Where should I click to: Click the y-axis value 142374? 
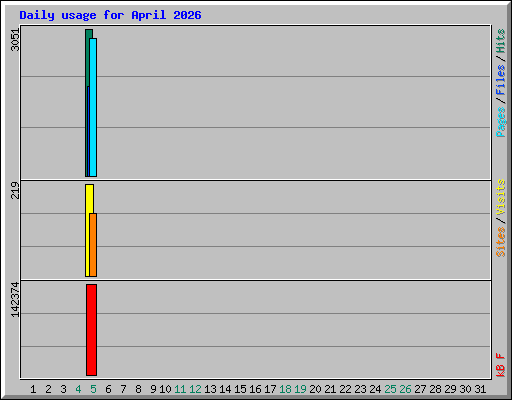pyautogui.click(x=15, y=300)
